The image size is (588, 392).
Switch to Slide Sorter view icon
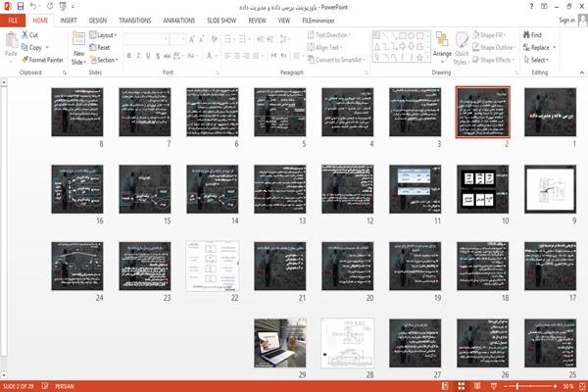coord(462,386)
